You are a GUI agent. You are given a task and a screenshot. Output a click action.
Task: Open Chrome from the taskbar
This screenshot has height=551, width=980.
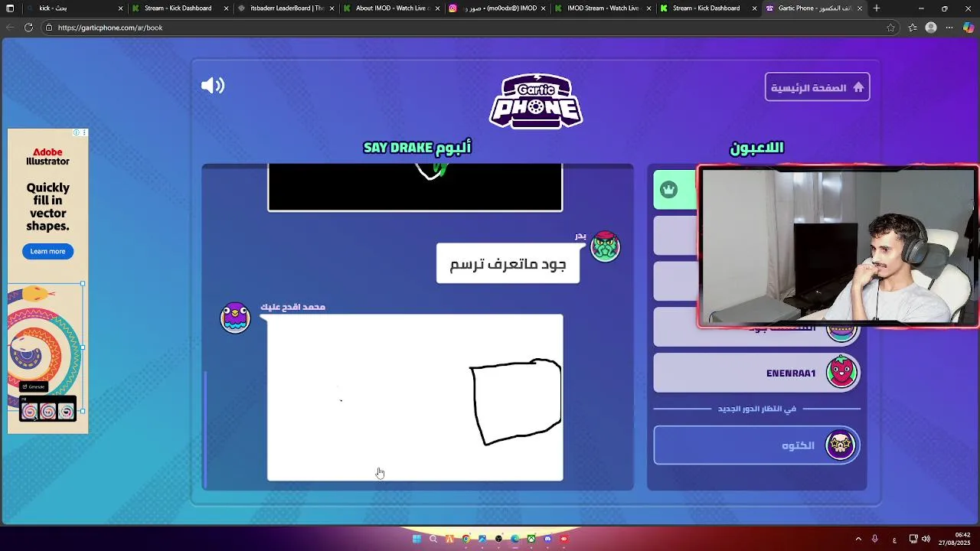click(x=465, y=539)
